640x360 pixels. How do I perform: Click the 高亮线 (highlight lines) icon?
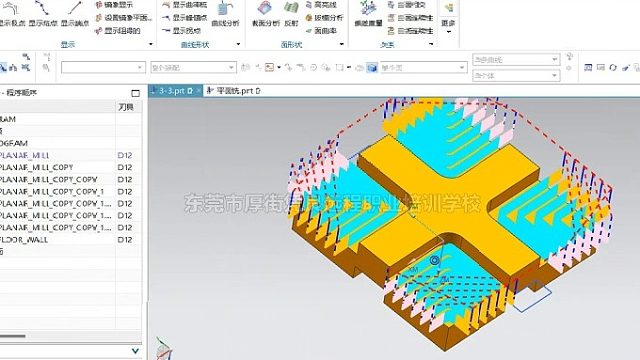(309, 5)
